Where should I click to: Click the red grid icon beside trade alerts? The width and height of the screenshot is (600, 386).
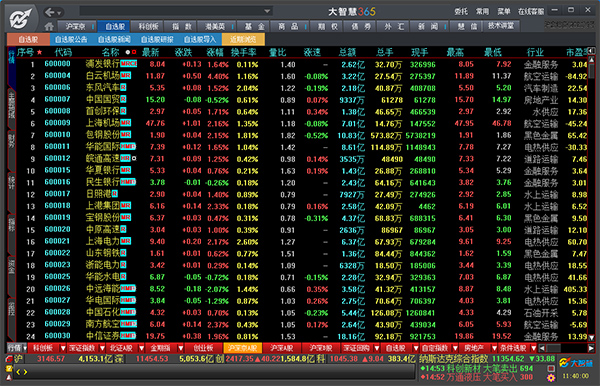click(551, 368)
